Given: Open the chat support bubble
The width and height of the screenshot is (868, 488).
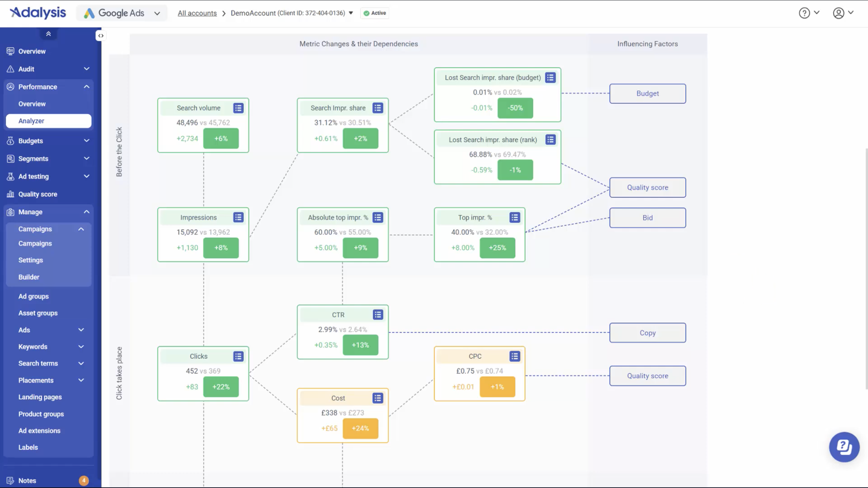Looking at the screenshot, I should 844,447.
